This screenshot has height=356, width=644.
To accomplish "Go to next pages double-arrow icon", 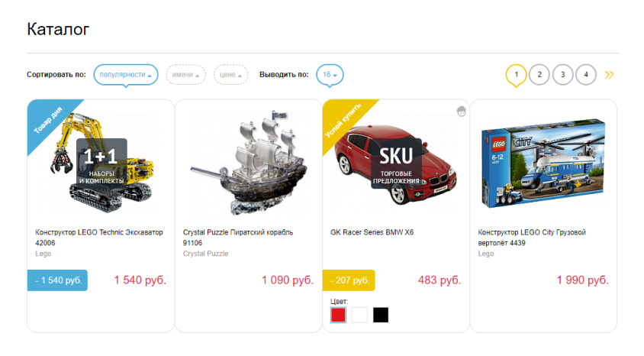I will [x=609, y=75].
